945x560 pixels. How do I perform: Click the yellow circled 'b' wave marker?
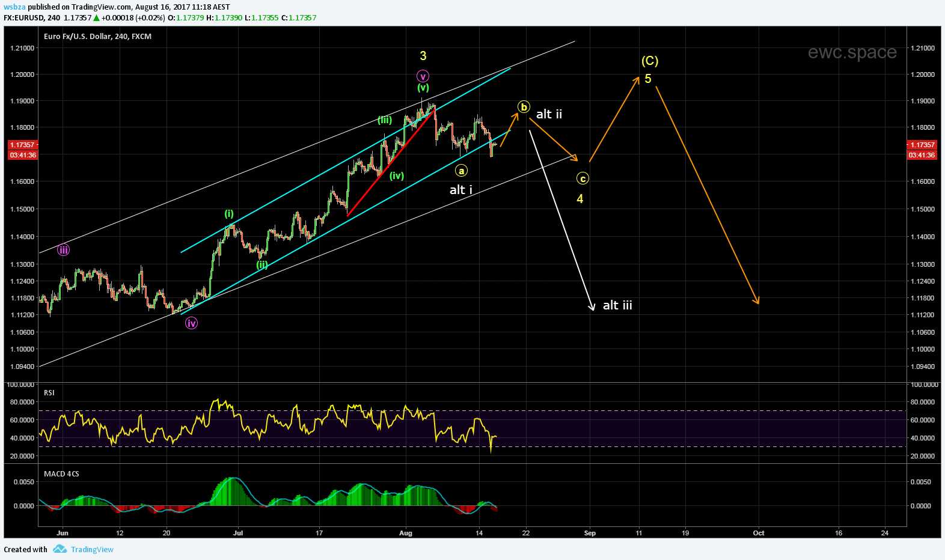[524, 107]
